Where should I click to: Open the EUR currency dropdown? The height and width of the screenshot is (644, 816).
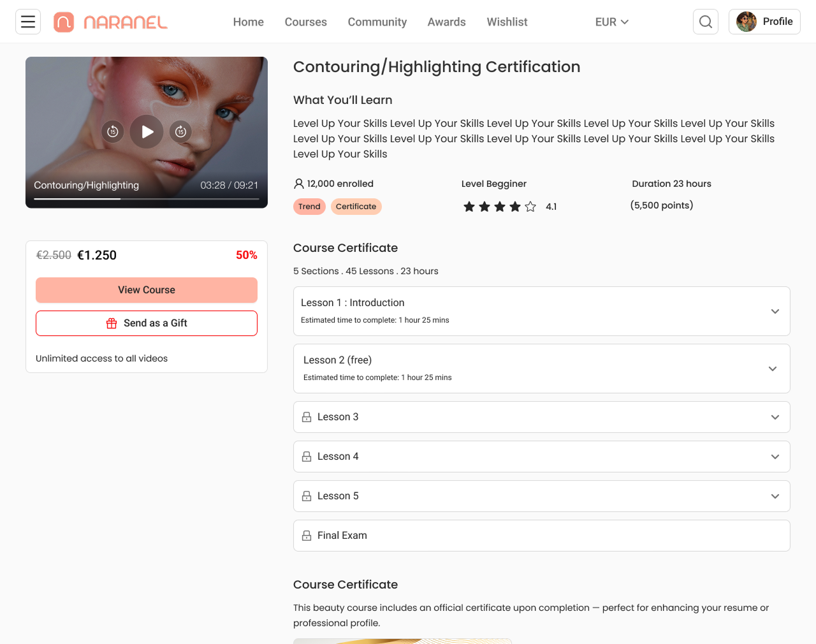pyautogui.click(x=611, y=22)
